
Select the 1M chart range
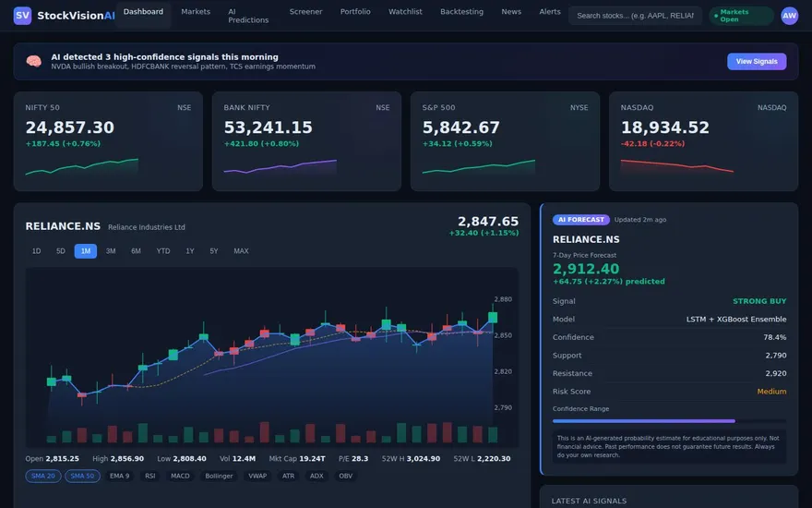pos(86,251)
